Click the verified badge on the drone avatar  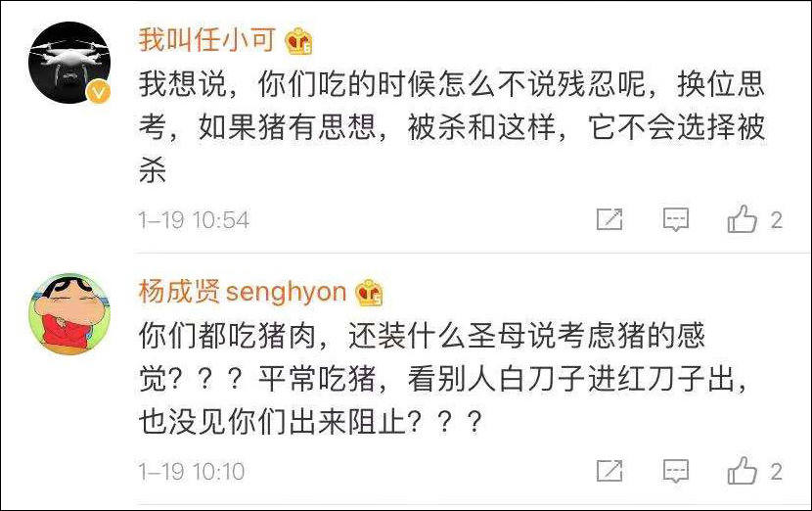pyautogui.click(x=97, y=93)
